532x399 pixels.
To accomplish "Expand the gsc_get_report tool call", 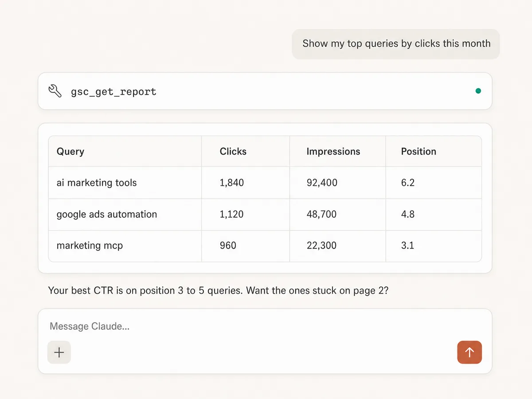I will (265, 91).
